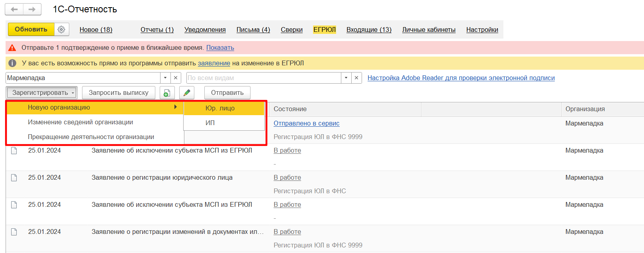Click the red warning triangle icon
The width and height of the screenshot is (644, 253).
[12, 48]
